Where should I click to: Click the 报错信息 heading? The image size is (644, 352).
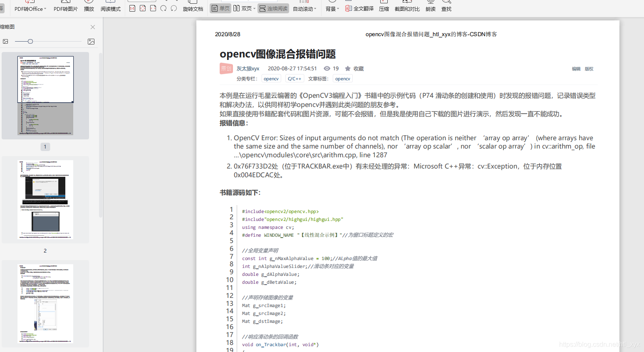click(x=234, y=123)
